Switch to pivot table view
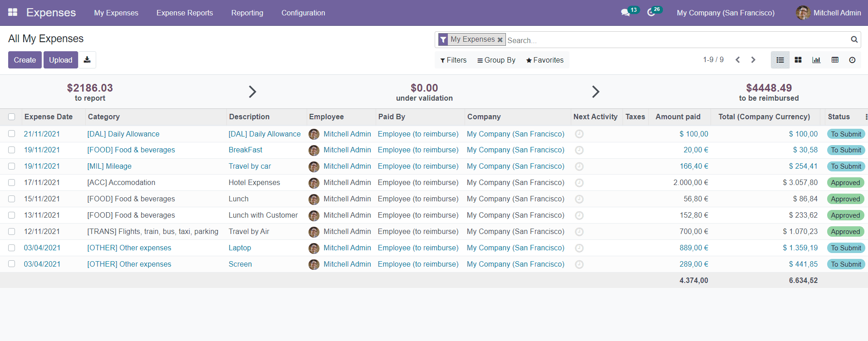The width and height of the screenshot is (868, 341). click(x=835, y=60)
